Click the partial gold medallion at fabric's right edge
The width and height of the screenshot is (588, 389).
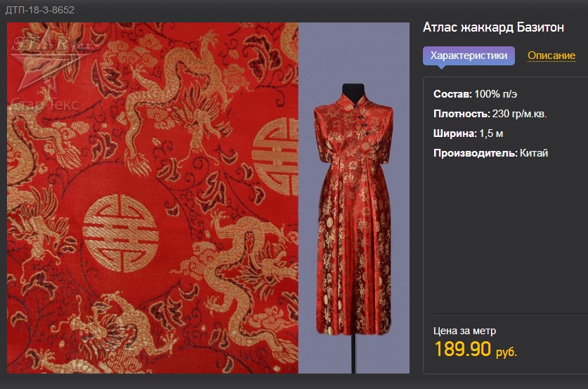pos(275,157)
